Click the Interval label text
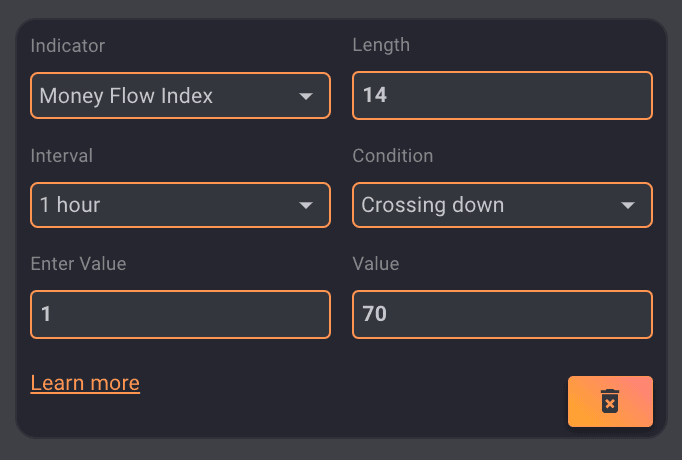The image size is (682, 460). tap(62, 156)
